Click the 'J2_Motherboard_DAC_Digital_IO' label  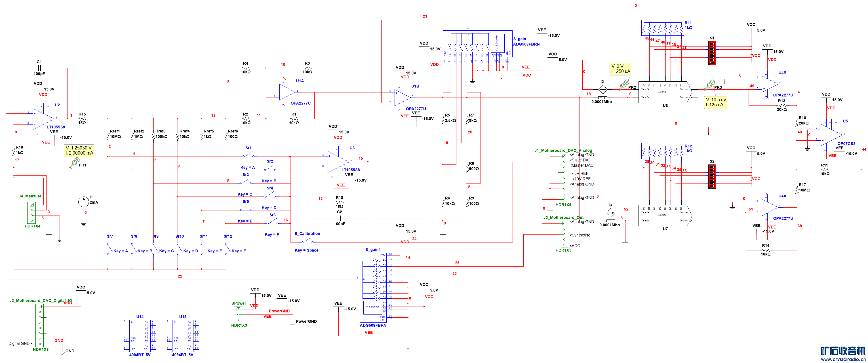coord(41,300)
